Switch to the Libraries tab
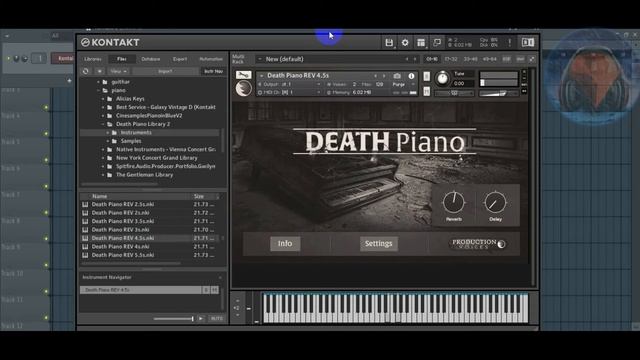The width and height of the screenshot is (640, 360). click(93, 59)
